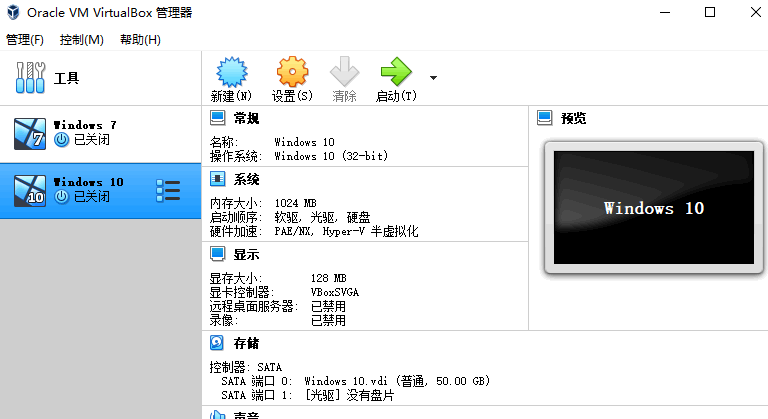Click the Windows 10 preview thumbnail
Image resolution: width=768 pixels, height=419 pixels.
654,207
